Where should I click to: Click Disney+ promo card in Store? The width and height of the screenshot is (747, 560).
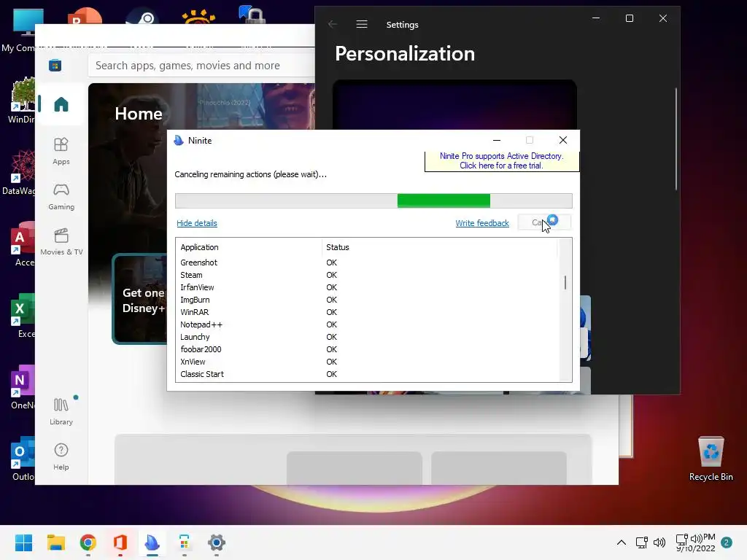click(139, 298)
